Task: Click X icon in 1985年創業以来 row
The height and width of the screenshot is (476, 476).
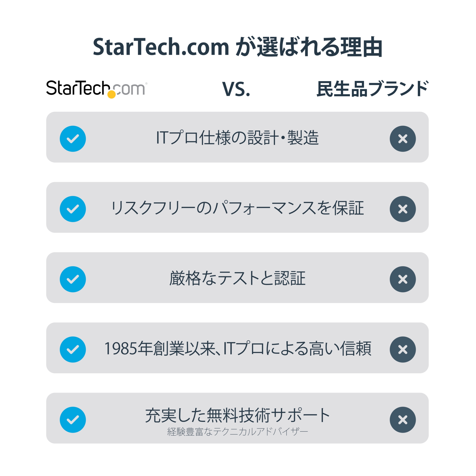Action: [403, 349]
